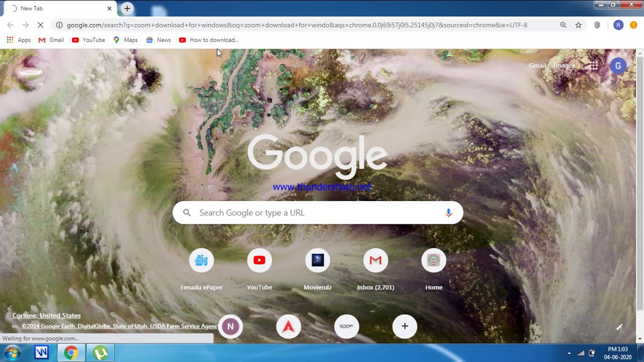Open Google account G avatar
The height and width of the screenshot is (362, 644).
[x=618, y=66]
